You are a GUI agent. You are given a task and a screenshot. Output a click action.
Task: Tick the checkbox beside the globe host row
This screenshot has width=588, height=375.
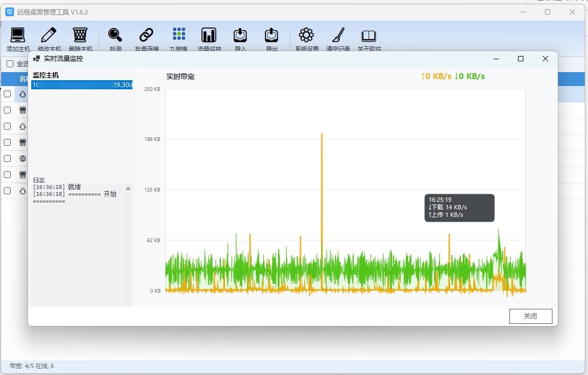pos(7,159)
